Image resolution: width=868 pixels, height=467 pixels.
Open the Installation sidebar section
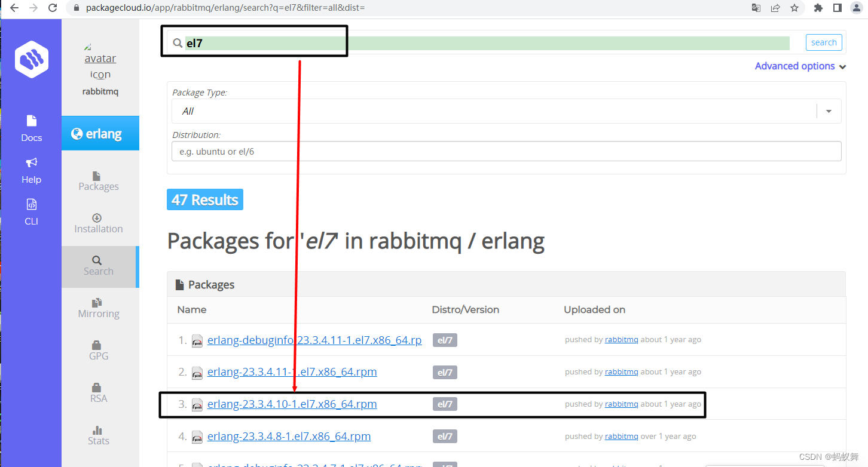(99, 223)
